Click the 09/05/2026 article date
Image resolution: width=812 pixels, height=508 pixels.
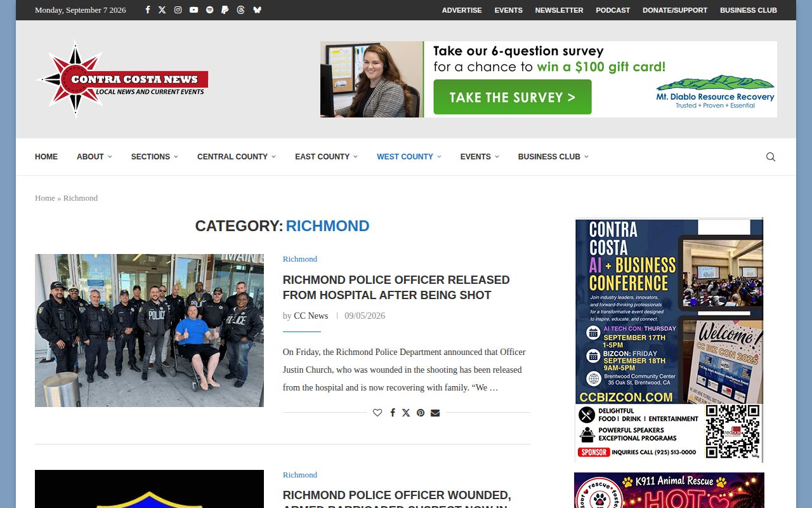(x=365, y=316)
